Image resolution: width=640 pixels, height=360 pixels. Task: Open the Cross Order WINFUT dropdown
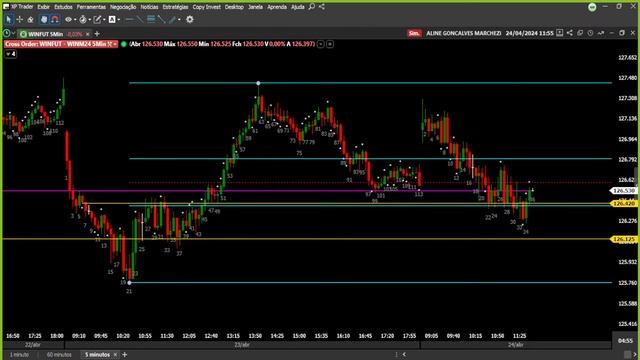[x=61, y=44]
